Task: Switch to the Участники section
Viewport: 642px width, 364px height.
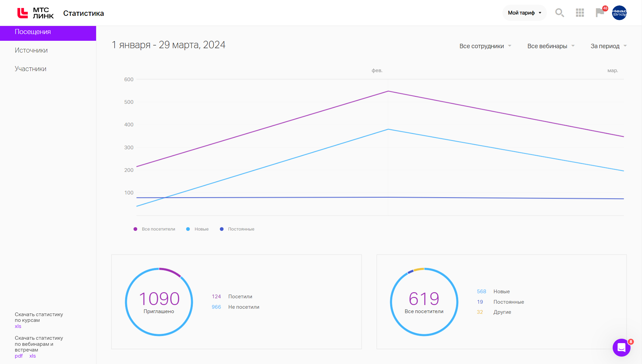Action: click(x=30, y=69)
